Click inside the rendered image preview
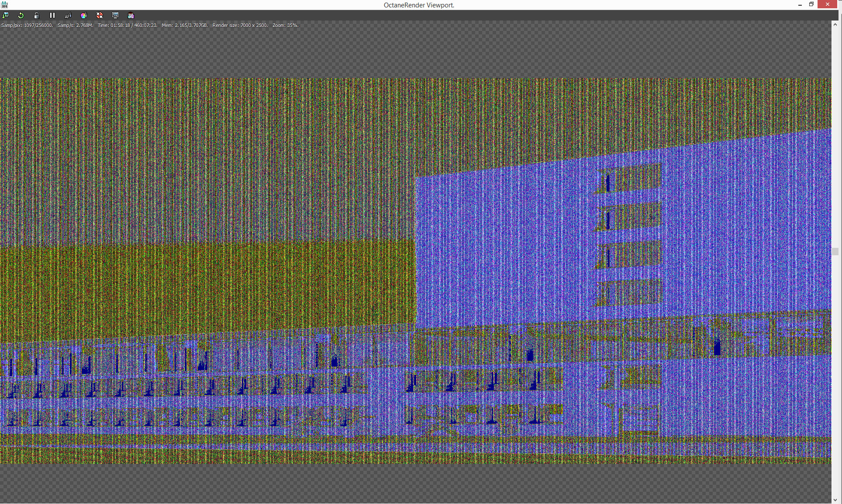The width and height of the screenshot is (842, 504). tap(415, 271)
